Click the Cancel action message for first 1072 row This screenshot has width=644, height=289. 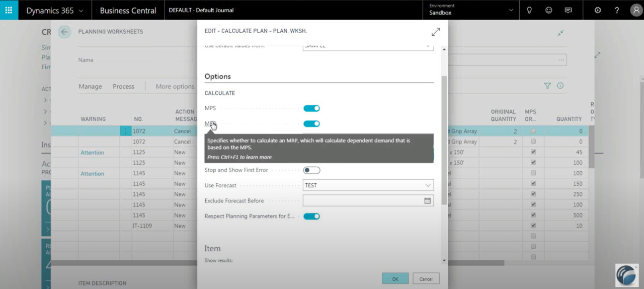pos(183,131)
